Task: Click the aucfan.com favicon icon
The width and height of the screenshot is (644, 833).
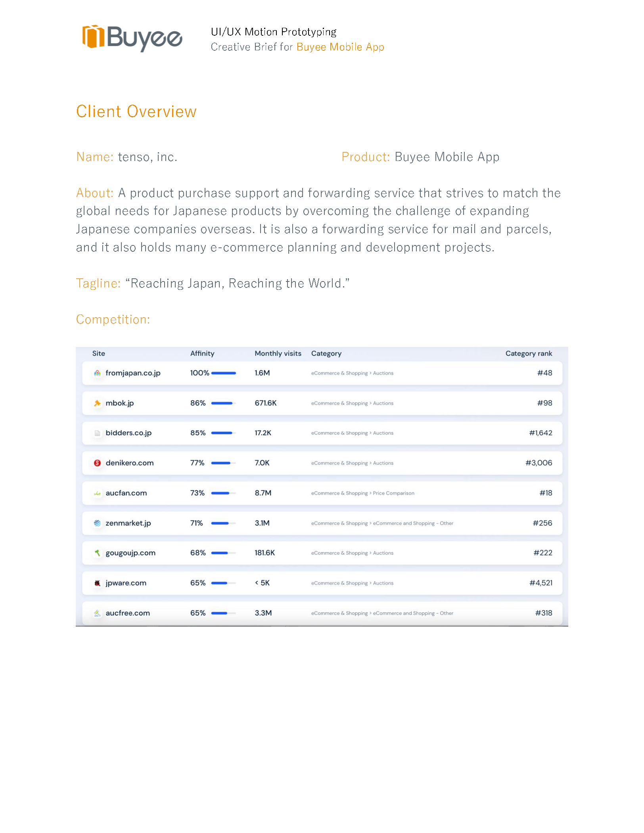Action: 97,493
